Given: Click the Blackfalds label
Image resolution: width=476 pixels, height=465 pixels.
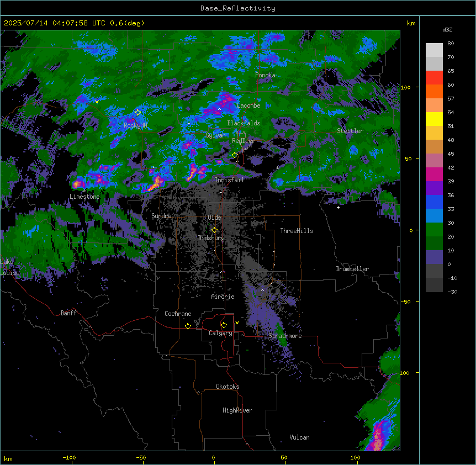Looking at the screenshot, I should (244, 123).
